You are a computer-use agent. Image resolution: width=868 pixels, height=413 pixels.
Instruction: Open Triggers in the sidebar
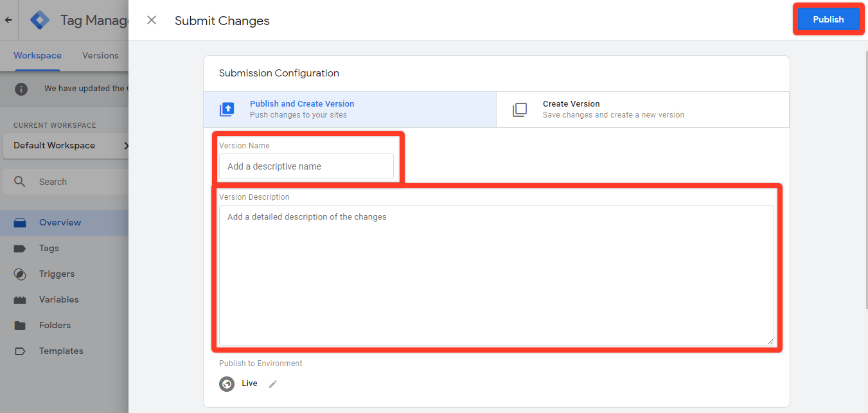tap(64, 274)
